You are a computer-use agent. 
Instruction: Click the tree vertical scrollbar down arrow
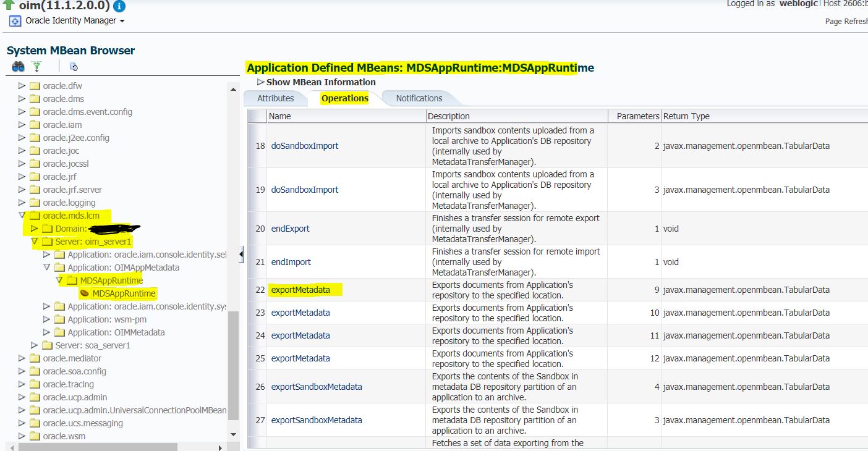pyautogui.click(x=233, y=435)
